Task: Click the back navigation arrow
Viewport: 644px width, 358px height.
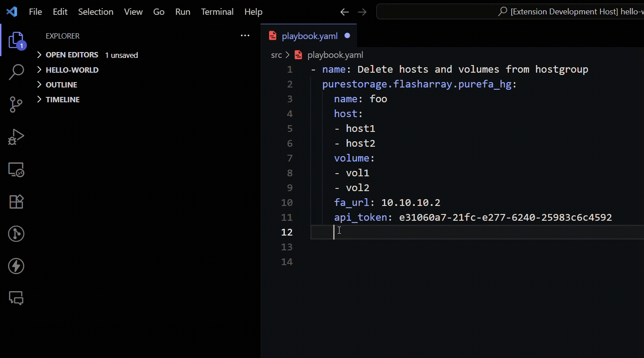Action: (344, 12)
